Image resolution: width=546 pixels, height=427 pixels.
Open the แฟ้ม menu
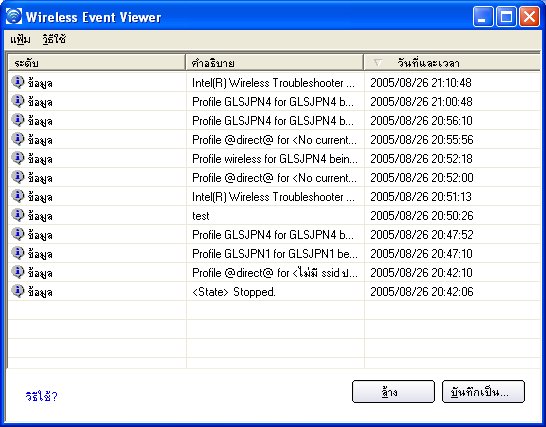[x=20, y=39]
